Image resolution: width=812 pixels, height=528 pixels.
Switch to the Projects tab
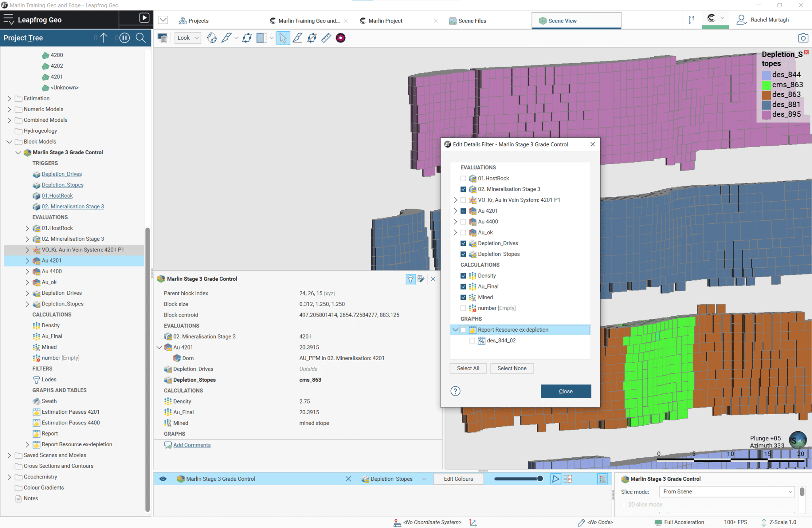pos(193,21)
